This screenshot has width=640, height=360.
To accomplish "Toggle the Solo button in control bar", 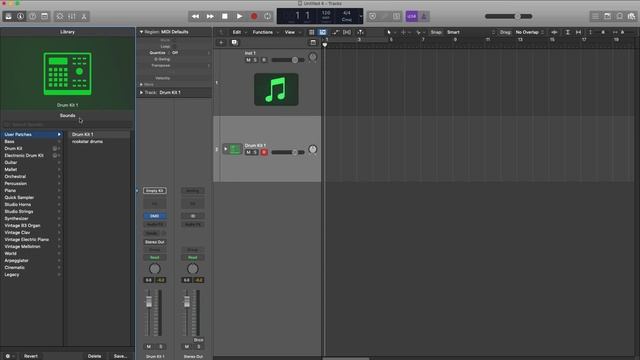I will [396, 16].
